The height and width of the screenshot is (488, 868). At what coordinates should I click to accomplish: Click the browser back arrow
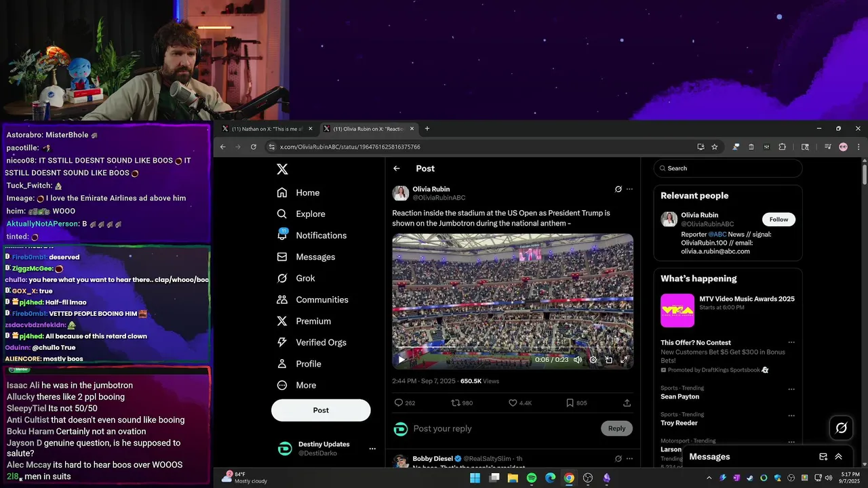pyautogui.click(x=222, y=146)
